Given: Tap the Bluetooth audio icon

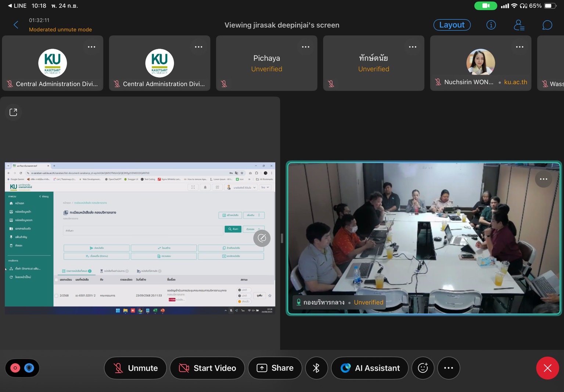Looking at the screenshot, I should (316, 368).
